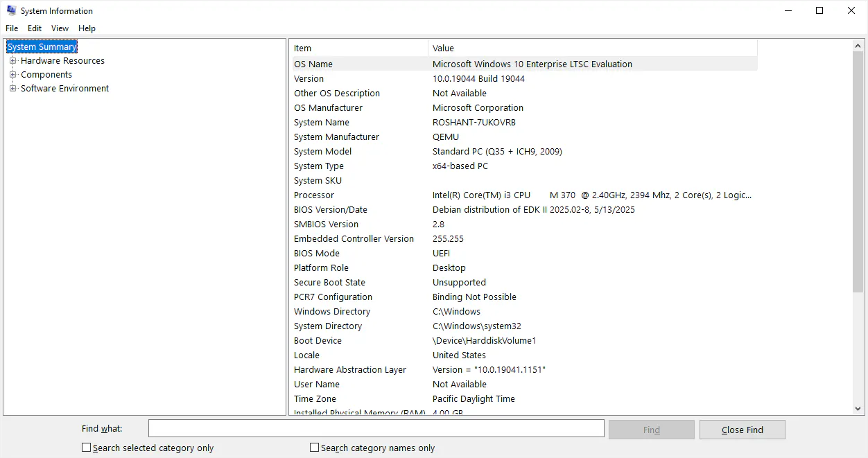The width and height of the screenshot is (868, 458).
Task: Maximize the System Information window
Action: [x=819, y=10]
